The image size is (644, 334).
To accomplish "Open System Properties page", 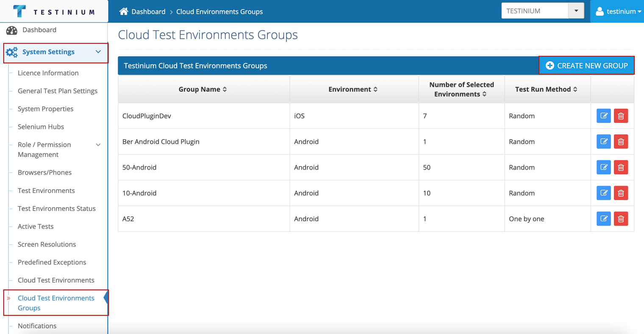I will (45, 109).
